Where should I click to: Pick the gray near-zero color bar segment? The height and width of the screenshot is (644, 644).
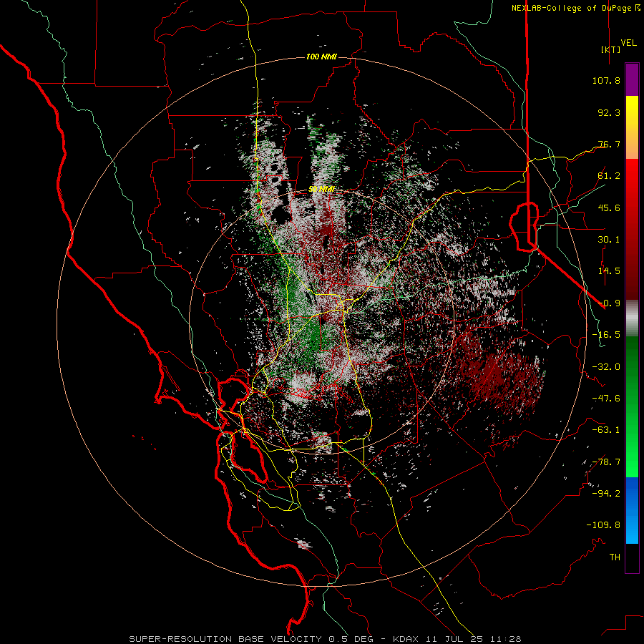(x=632, y=318)
